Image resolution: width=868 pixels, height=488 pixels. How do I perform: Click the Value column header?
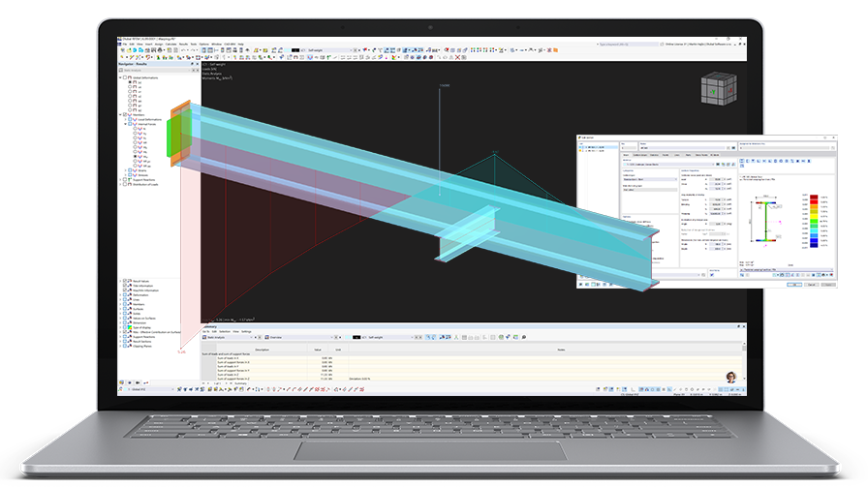(x=318, y=350)
